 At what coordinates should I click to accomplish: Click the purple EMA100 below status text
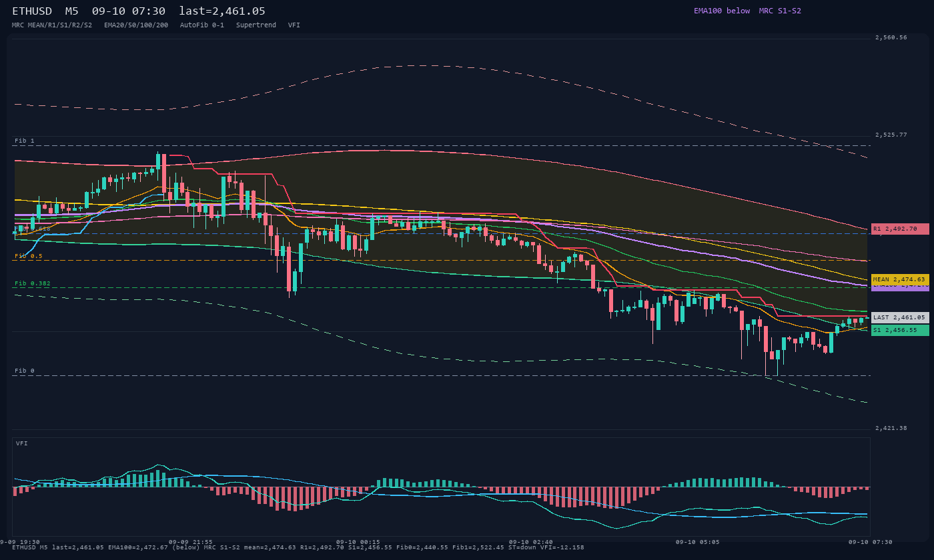coord(722,11)
